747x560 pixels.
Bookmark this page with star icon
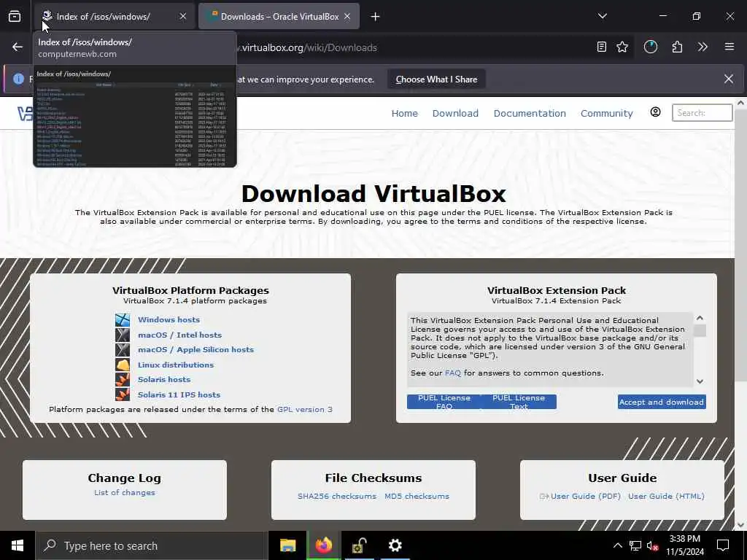pyautogui.click(x=622, y=47)
